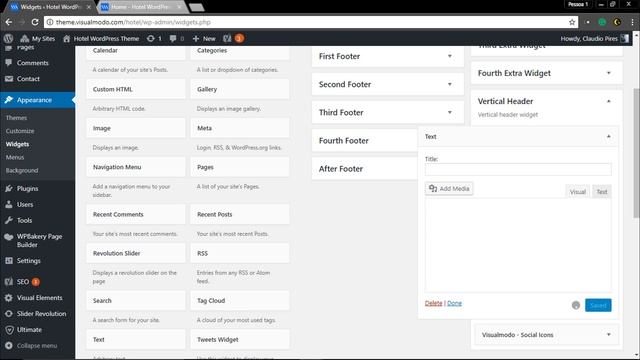Open My Sites in admin bar
Image resolution: width=640 pixels, height=360 pixels.
38,38
